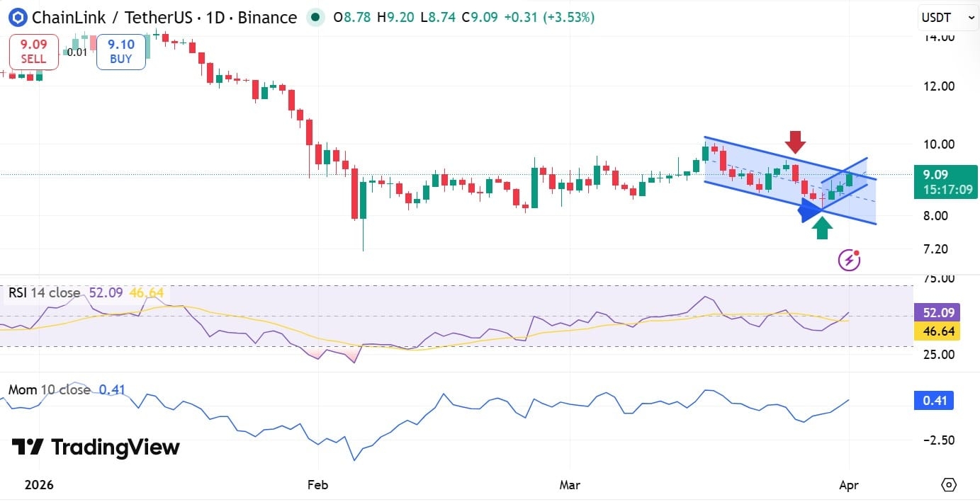Click the 52.09 RSI value label on the scale
Screen dimensions: 980x502
click(x=937, y=312)
